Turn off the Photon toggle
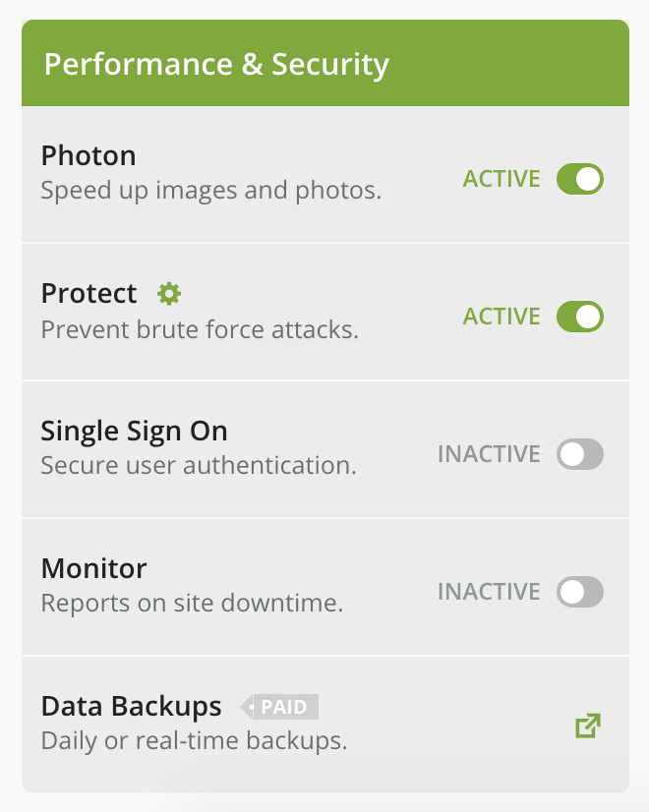Image resolution: width=649 pixels, height=812 pixels. coord(579,179)
